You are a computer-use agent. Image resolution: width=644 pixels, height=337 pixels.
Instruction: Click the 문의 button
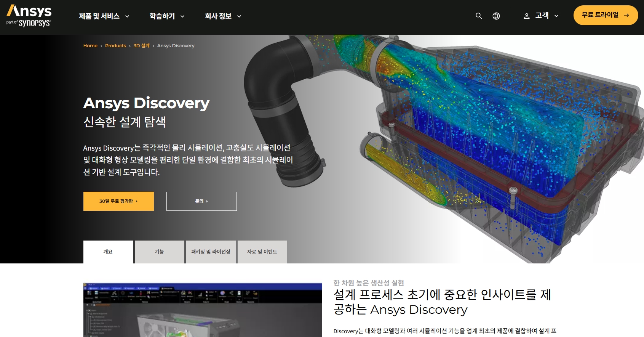click(x=201, y=201)
